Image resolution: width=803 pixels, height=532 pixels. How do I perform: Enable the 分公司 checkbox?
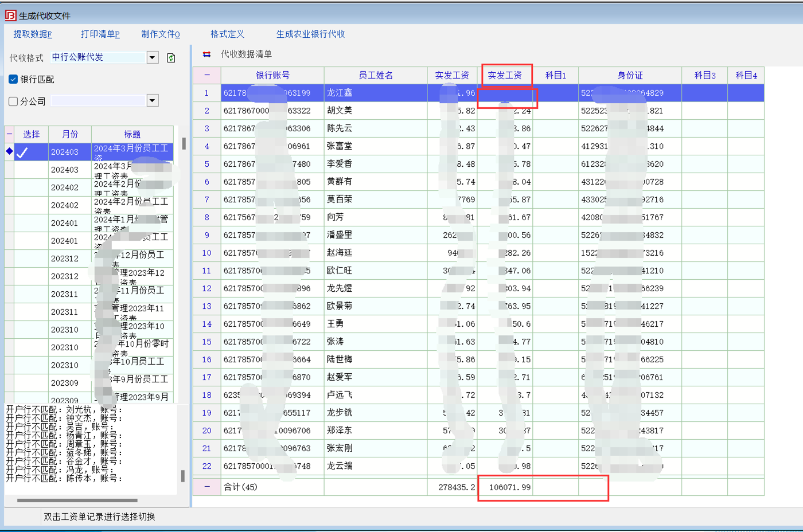tap(13, 101)
